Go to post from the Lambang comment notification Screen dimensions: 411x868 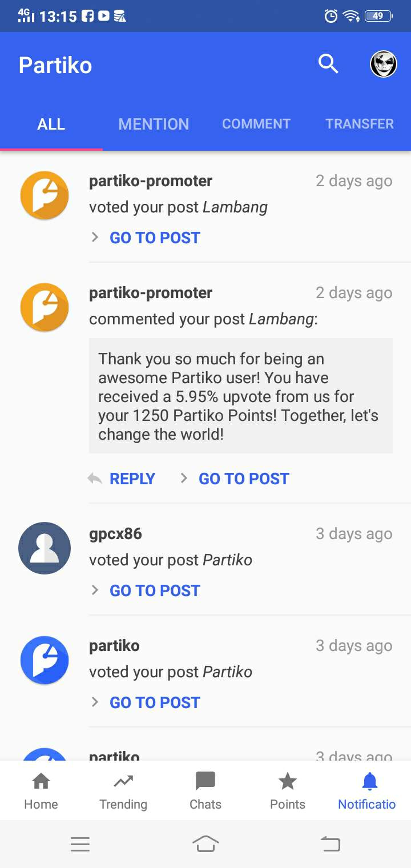(x=244, y=479)
